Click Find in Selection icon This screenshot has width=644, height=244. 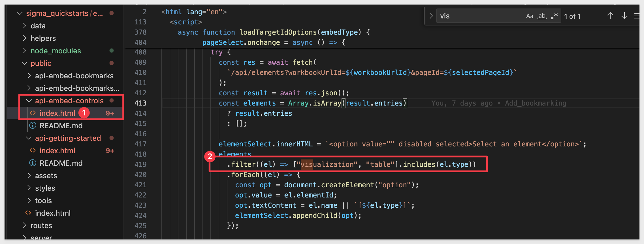click(x=637, y=16)
